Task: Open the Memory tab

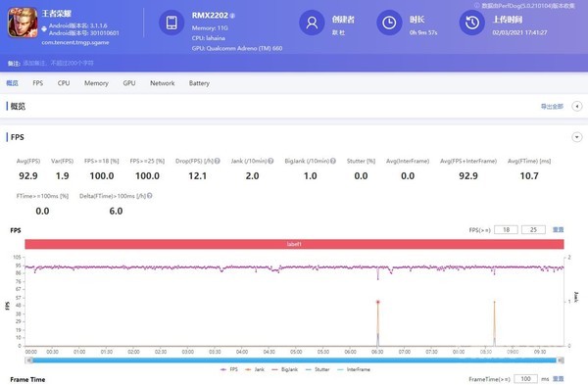Action: coord(96,83)
